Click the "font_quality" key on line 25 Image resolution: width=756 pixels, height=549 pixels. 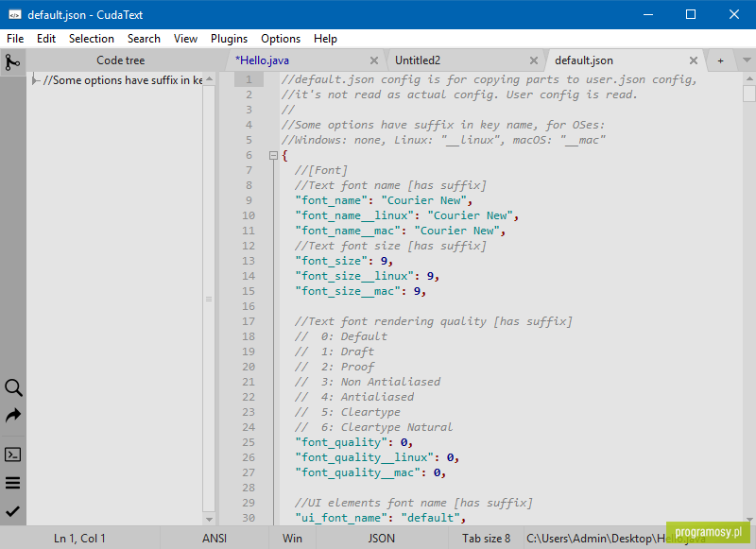341,442
